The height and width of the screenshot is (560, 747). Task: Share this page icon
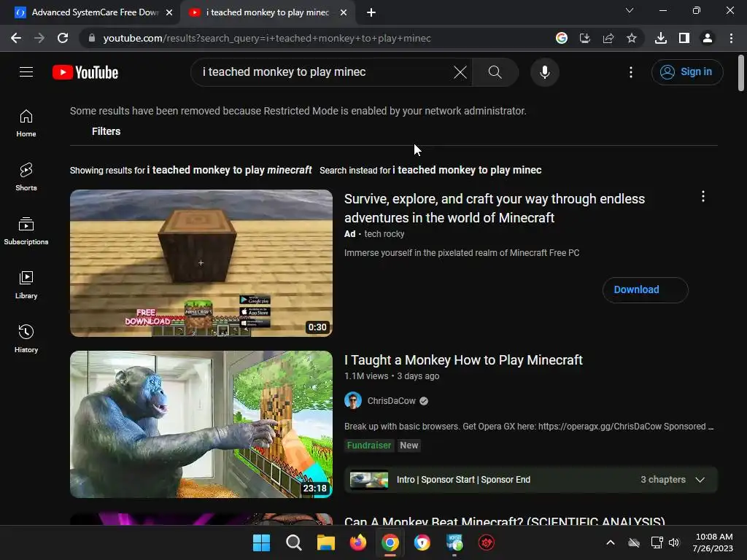(x=608, y=38)
